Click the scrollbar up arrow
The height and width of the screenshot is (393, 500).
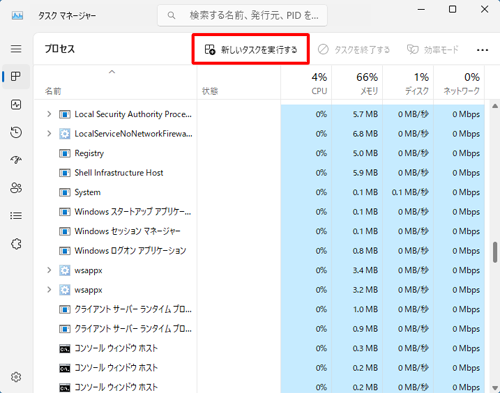click(495, 106)
